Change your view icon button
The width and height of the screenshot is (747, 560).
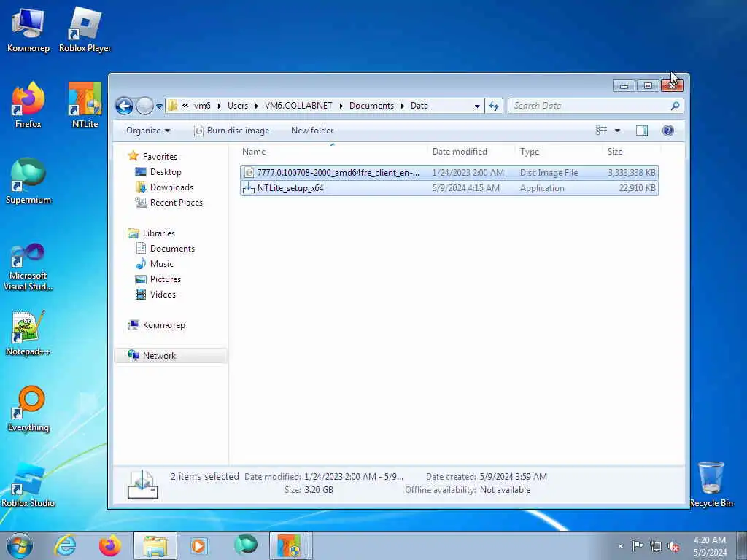(602, 131)
